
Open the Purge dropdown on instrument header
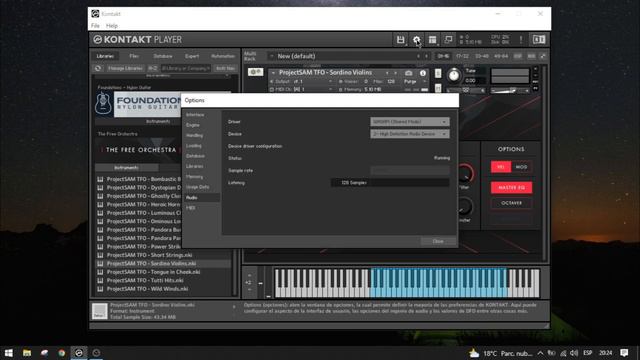(414, 82)
